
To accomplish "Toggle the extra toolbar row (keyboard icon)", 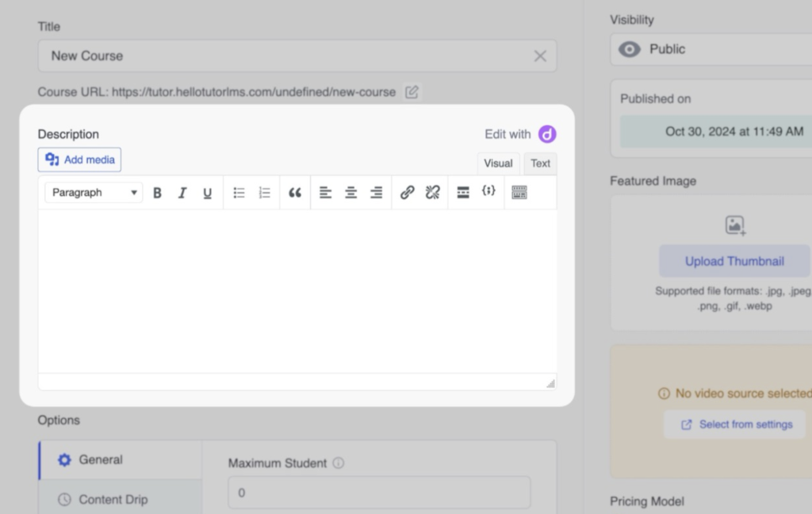I will click(519, 193).
